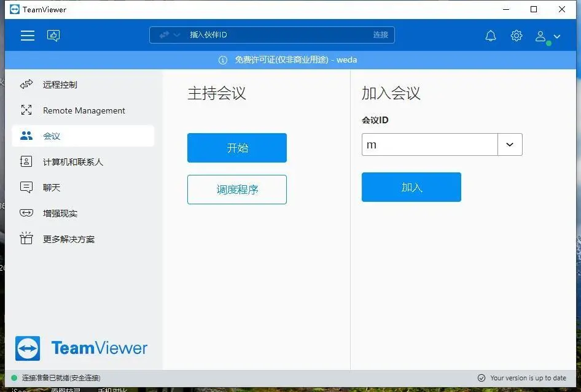Image resolution: width=581 pixels, height=392 pixels.
Task: Open the 聊天 chat panel
Action: point(52,187)
